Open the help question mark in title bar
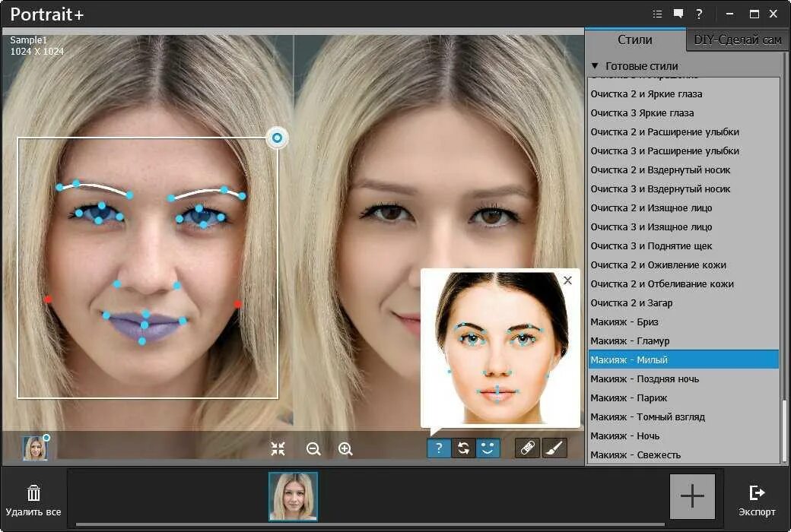 point(699,14)
